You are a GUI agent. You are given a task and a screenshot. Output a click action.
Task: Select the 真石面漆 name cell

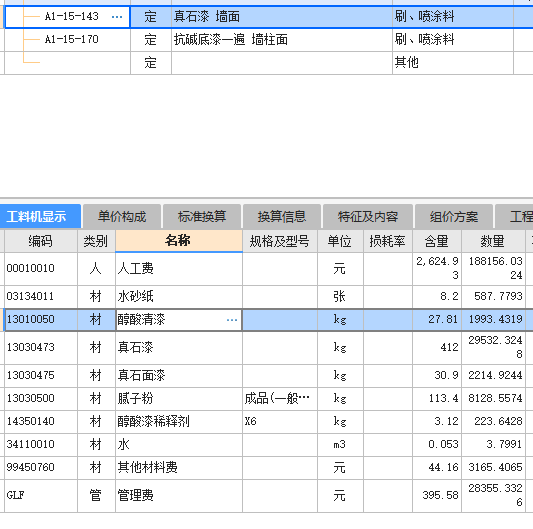click(x=179, y=376)
